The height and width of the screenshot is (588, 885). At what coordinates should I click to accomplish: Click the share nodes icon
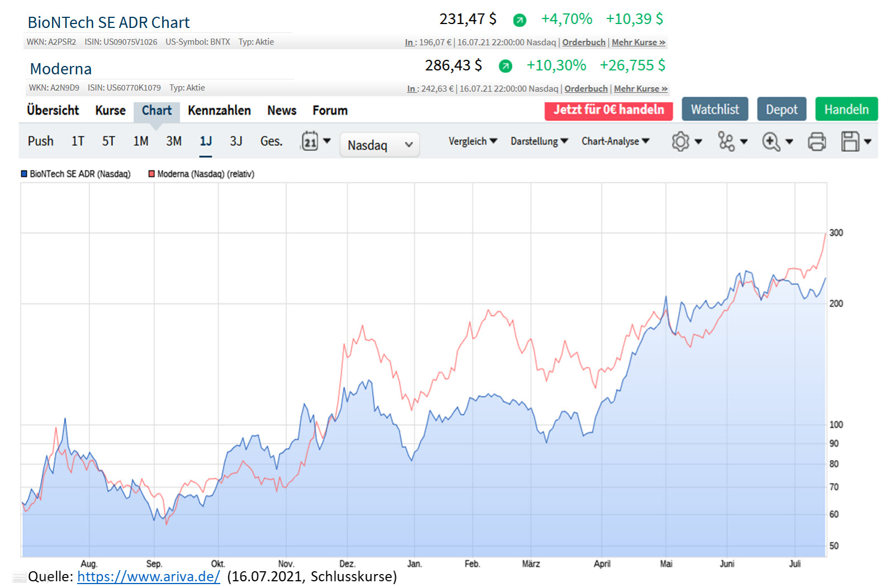coord(726,141)
